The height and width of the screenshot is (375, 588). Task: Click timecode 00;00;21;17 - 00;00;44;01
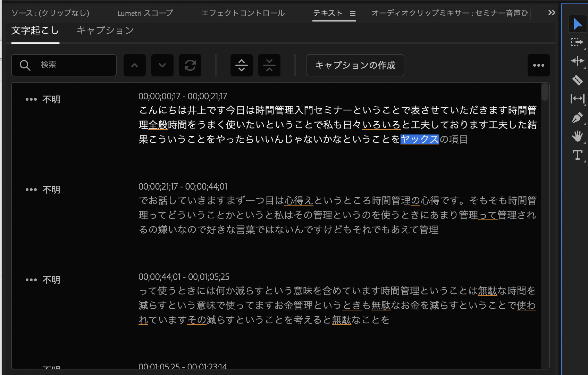[x=183, y=186]
